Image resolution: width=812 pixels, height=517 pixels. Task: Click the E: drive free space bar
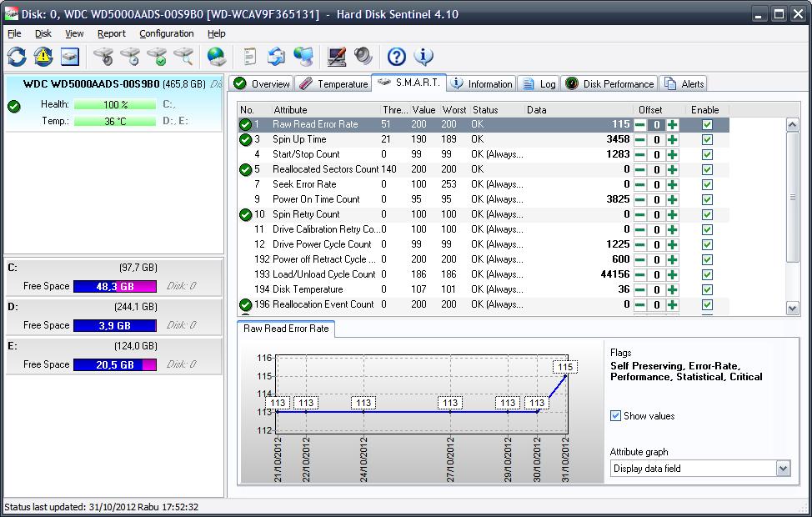(115, 364)
